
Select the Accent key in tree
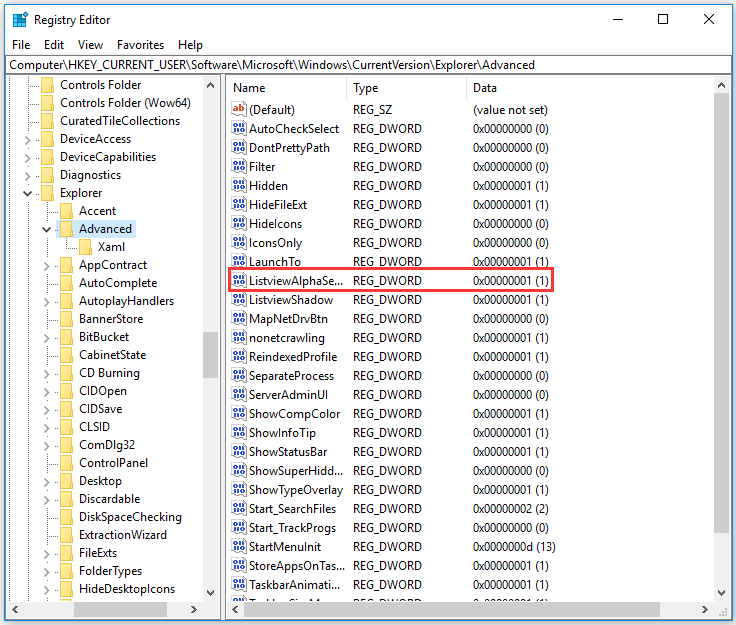coord(97,211)
